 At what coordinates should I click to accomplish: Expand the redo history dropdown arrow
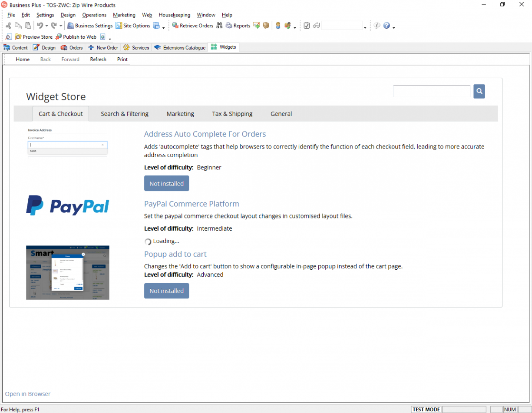(61, 26)
